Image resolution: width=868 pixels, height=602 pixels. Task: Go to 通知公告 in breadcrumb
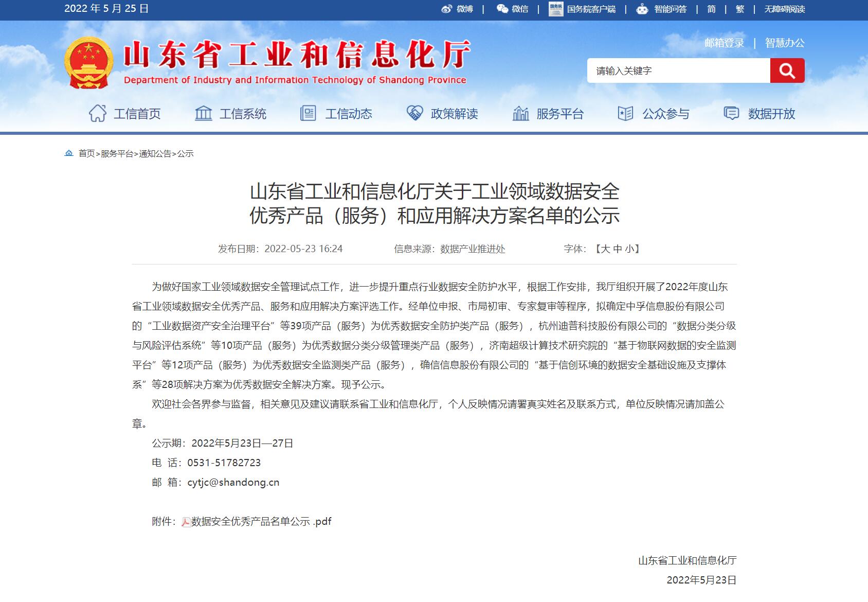[x=155, y=153]
